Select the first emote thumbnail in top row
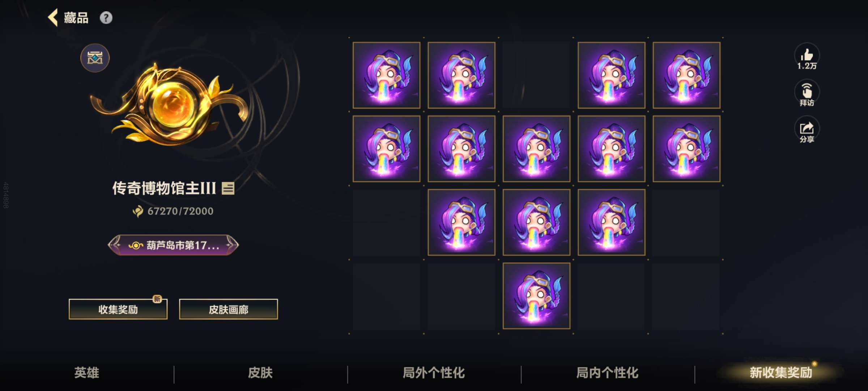Viewport: 868px width, 391px height. (x=387, y=75)
